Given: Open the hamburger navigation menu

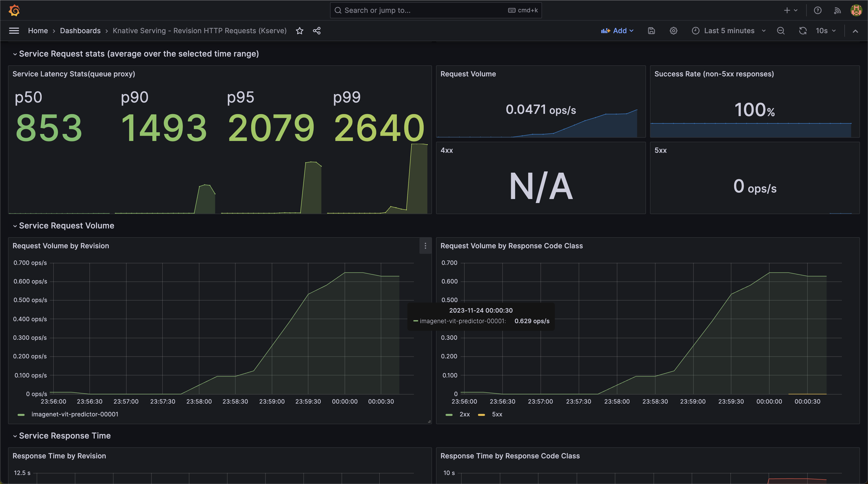Looking at the screenshot, I should point(14,31).
